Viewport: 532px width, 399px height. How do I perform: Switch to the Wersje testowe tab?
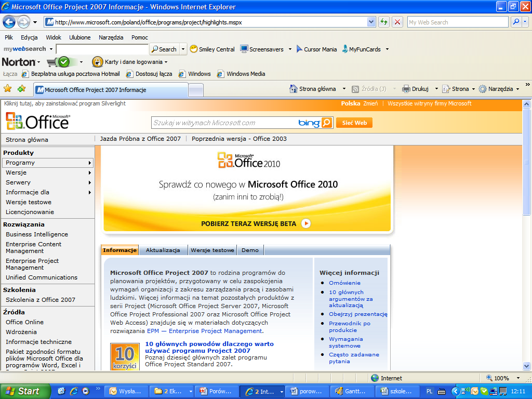tap(212, 250)
